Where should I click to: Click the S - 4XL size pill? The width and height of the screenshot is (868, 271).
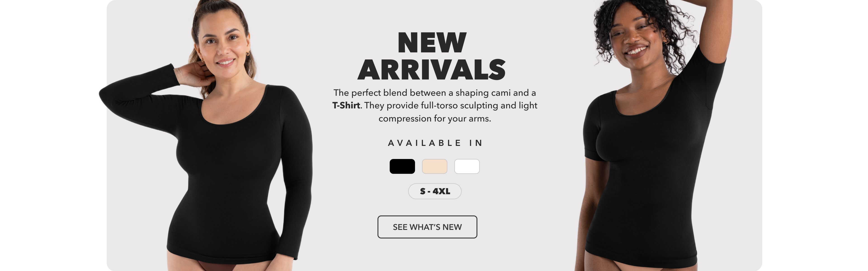pyautogui.click(x=435, y=191)
